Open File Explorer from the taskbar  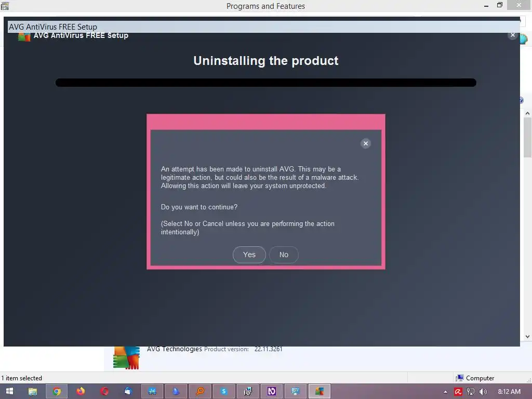pos(33,391)
